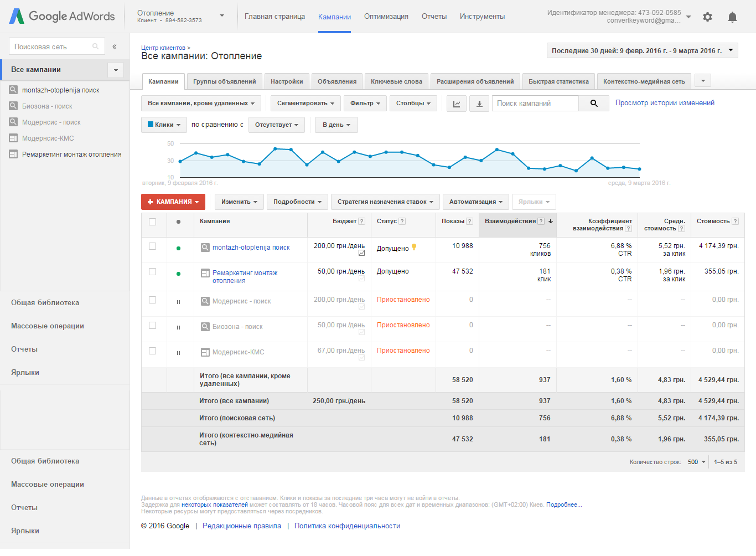Open the Столбцы dropdown
The height and width of the screenshot is (556, 756).
click(x=413, y=104)
